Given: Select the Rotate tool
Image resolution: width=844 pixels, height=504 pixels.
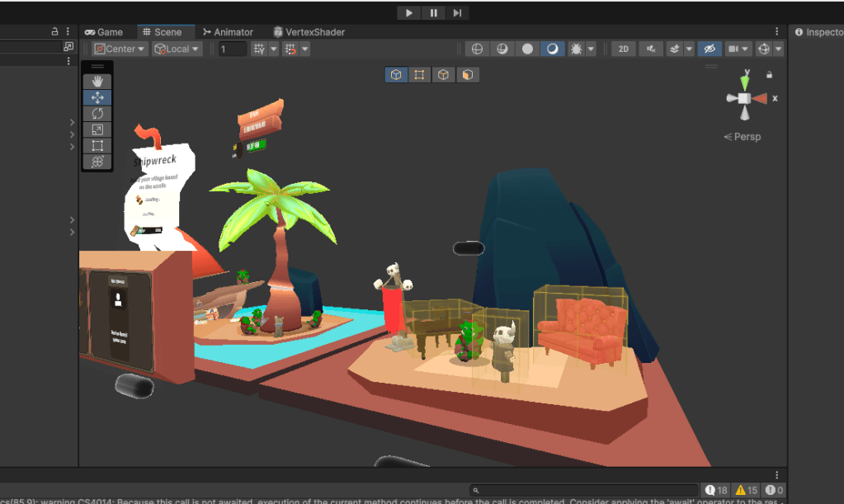Looking at the screenshot, I should (x=97, y=113).
